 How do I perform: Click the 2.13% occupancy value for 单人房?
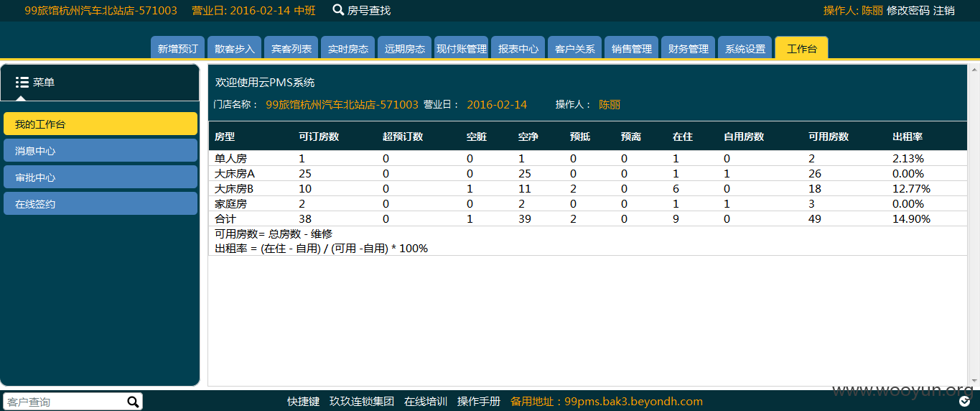point(908,158)
